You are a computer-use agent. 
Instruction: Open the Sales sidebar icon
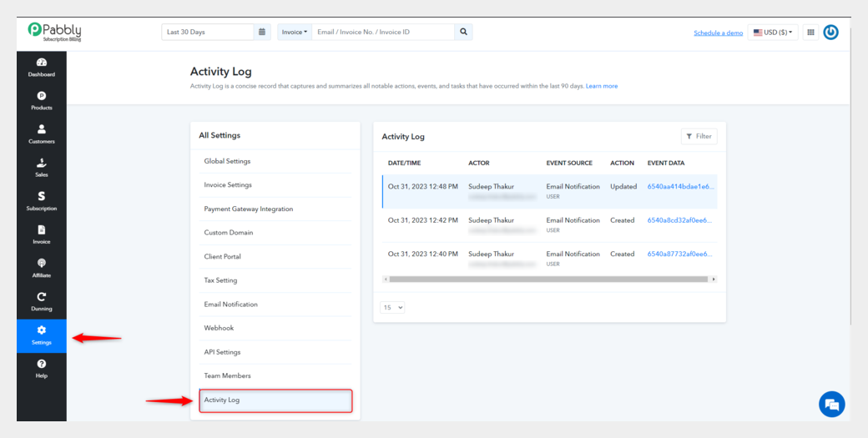pyautogui.click(x=42, y=168)
